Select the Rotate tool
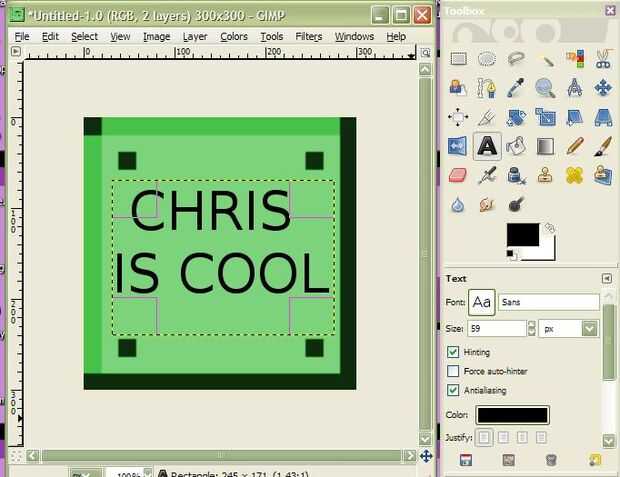Screen dimensions: 620x477 pos(516,117)
